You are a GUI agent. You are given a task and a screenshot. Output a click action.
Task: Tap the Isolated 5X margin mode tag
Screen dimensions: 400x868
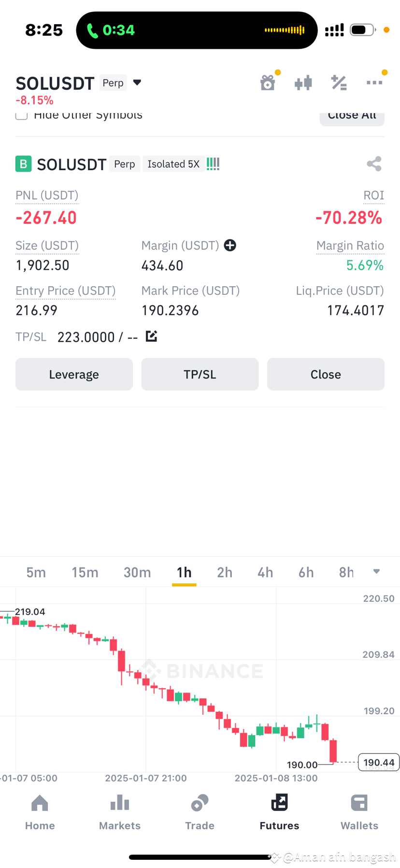point(173,164)
